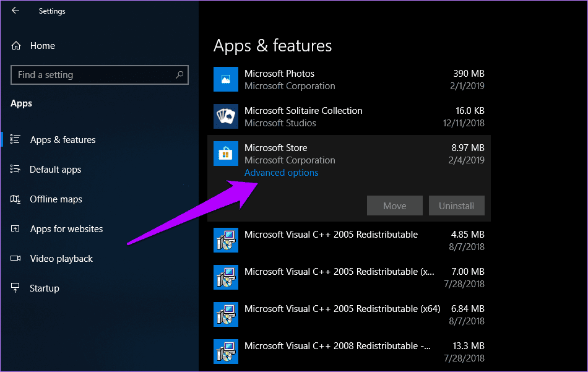Click the Startup icon

[x=15, y=288]
